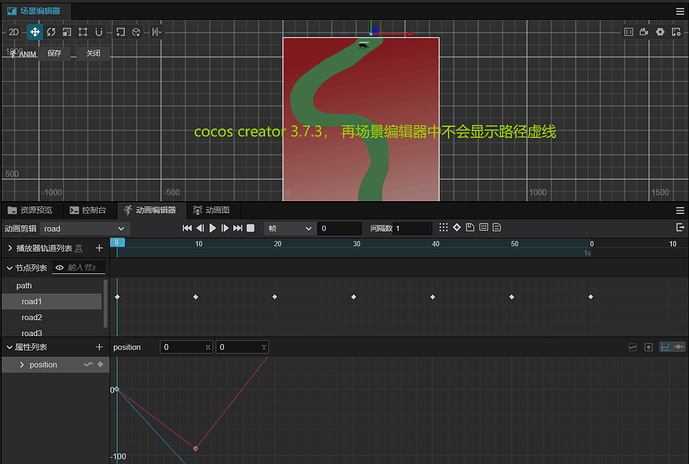The width and height of the screenshot is (689, 464).
Task: Toggle the pivot/center gizmo position icon
Action: (120, 32)
